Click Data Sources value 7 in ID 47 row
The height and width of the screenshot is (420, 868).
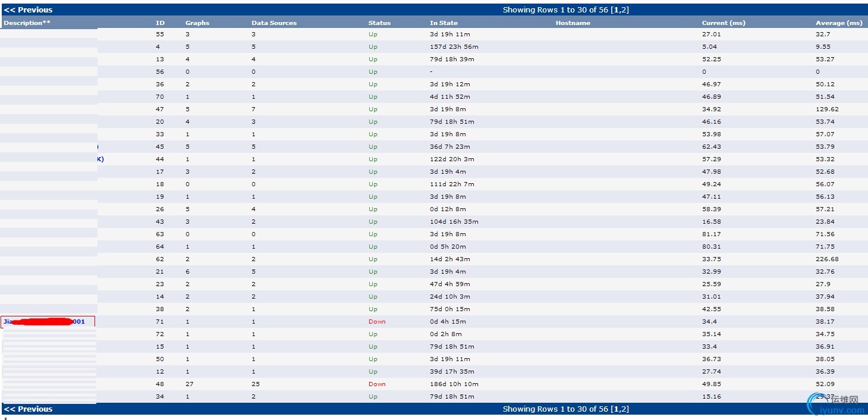pos(253,109)
